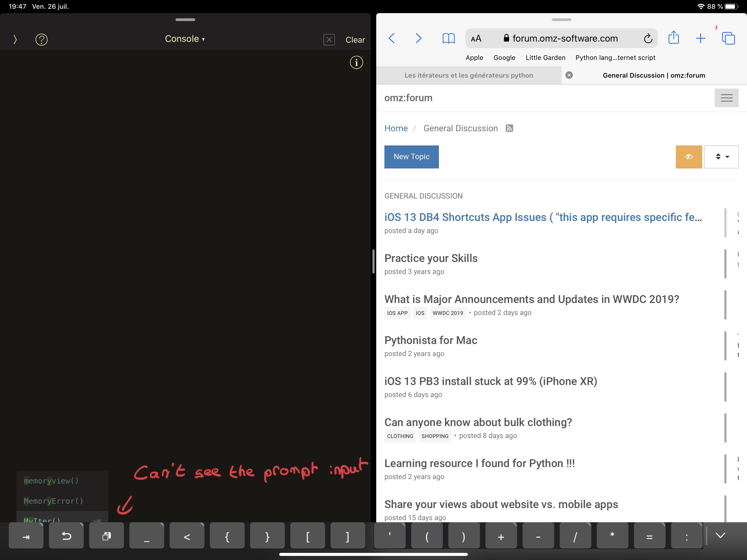The width and height of the screenshot is (747, 560).
Task: Go to Home breadcrumb
Action: (x=396, y=128)
